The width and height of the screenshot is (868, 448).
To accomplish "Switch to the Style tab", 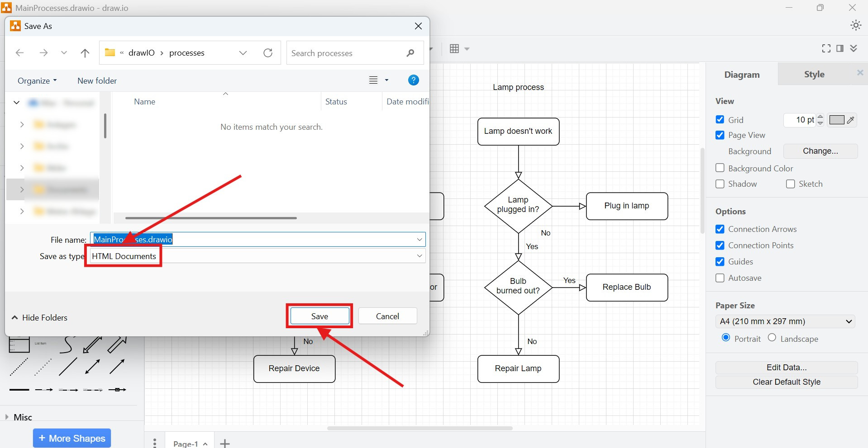I will 813,74.
